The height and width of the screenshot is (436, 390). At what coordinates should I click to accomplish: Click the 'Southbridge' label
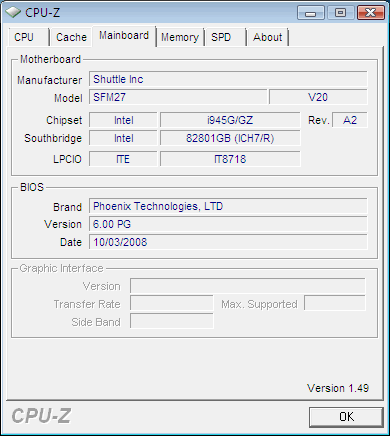(53, 138)
